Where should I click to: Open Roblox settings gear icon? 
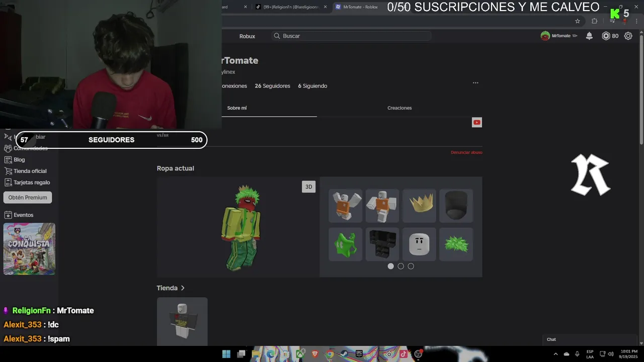click(628, 36)
